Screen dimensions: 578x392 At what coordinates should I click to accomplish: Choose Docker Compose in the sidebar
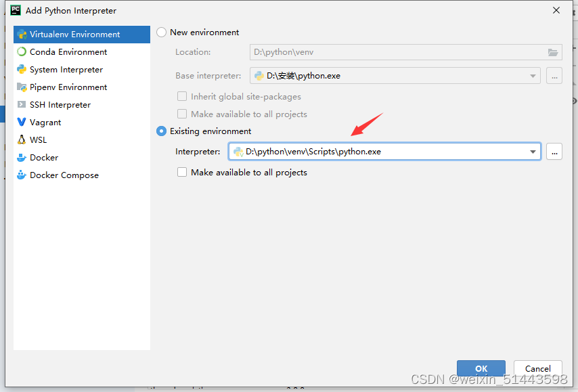coord(82,175)
